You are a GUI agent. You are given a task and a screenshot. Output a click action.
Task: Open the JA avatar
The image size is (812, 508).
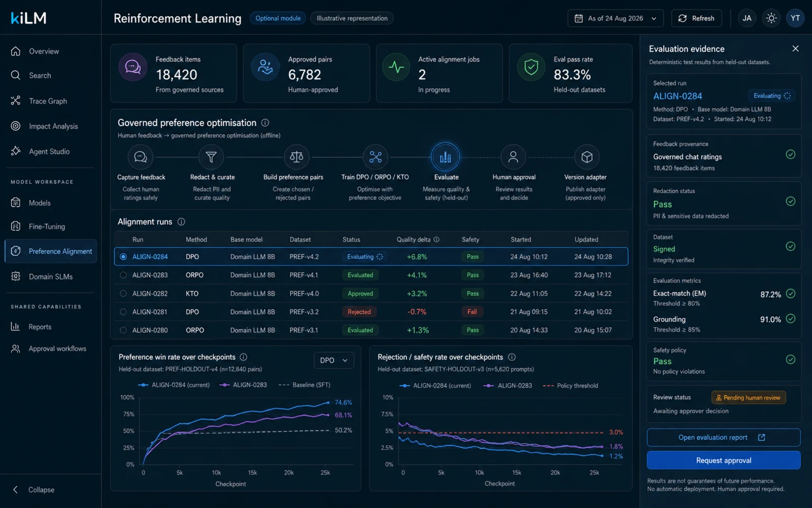(x=747, y=18)
